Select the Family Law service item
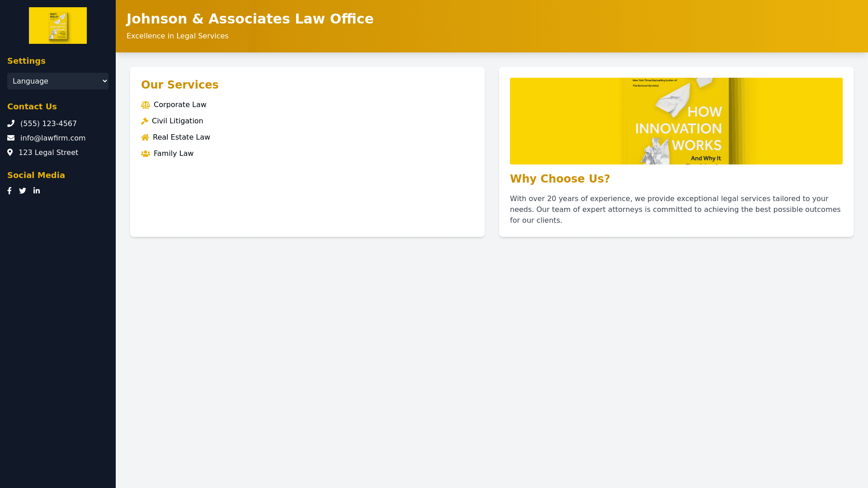The height and width of the screenshot is (488, 868). pos(174,154)
